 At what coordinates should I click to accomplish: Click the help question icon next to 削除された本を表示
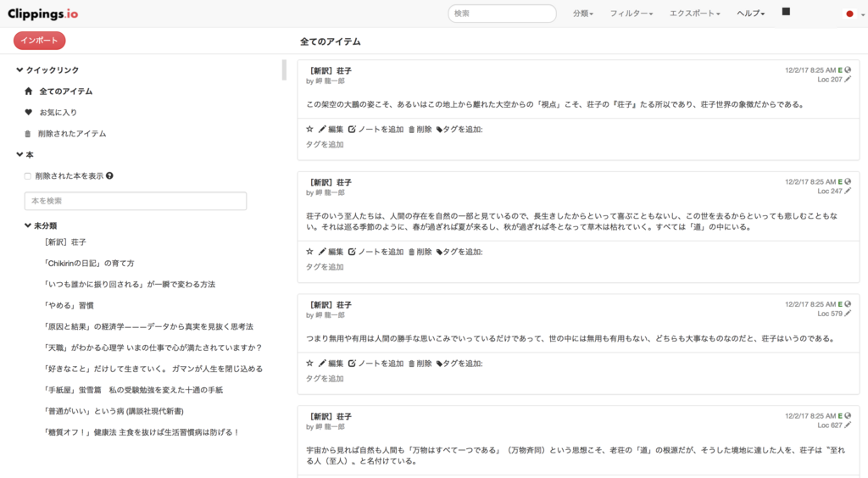109,176
